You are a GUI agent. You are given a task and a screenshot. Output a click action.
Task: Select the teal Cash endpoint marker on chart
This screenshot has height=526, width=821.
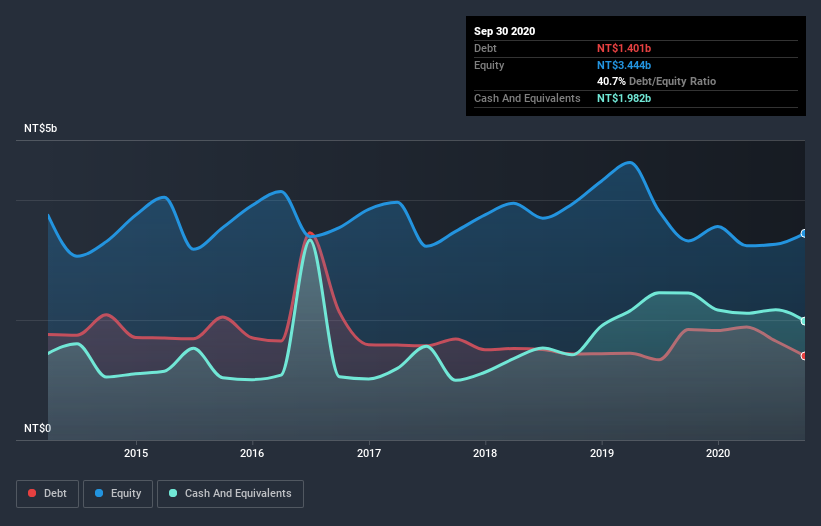click(x=804, y=321)
